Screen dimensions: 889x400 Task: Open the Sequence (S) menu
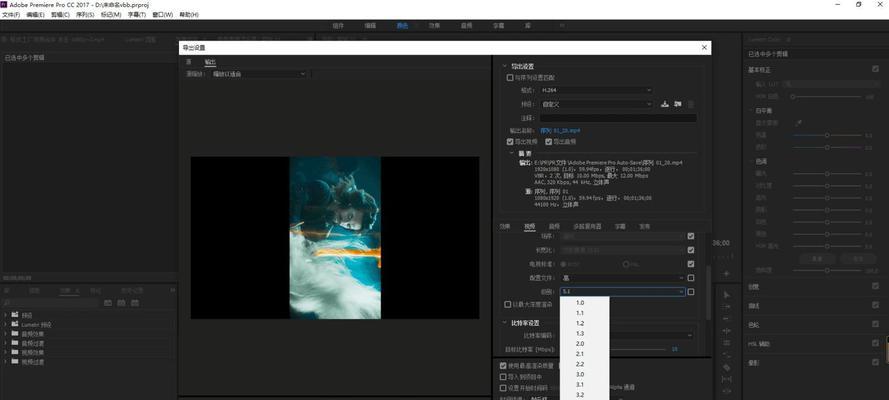[85, 15]
